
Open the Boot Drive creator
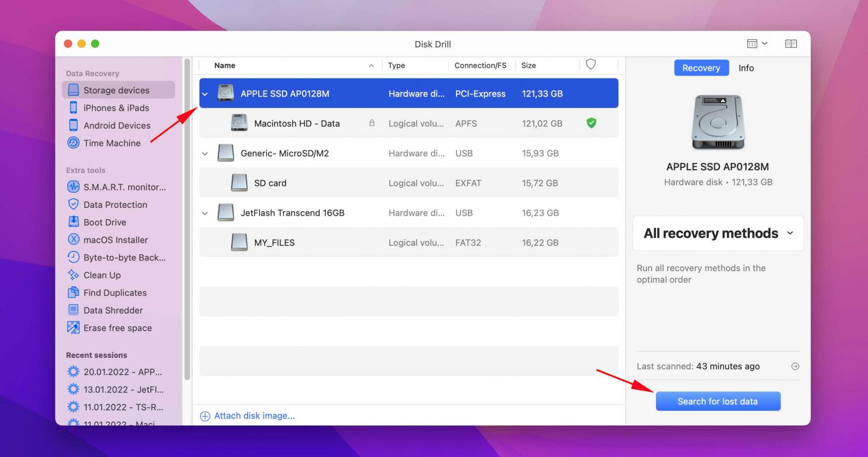click(105, 222)
